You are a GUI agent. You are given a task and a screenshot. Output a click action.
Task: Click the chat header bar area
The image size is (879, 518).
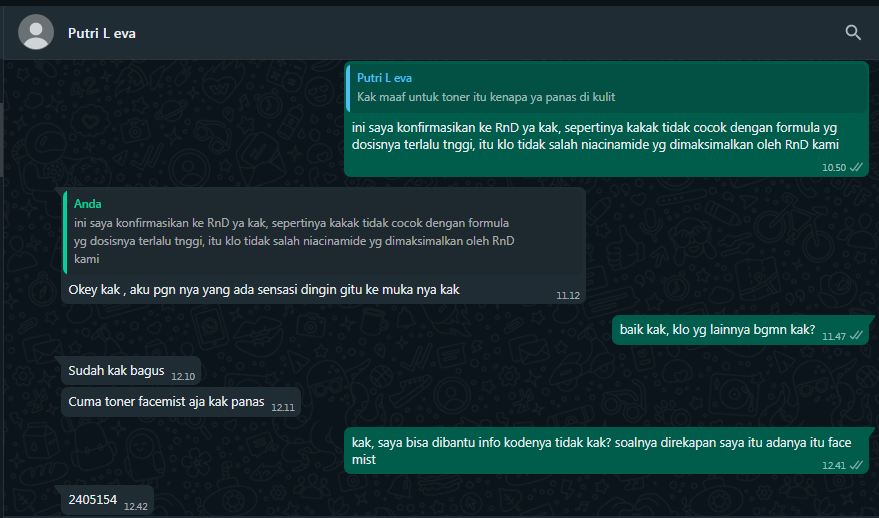click(x=440, y=33)
